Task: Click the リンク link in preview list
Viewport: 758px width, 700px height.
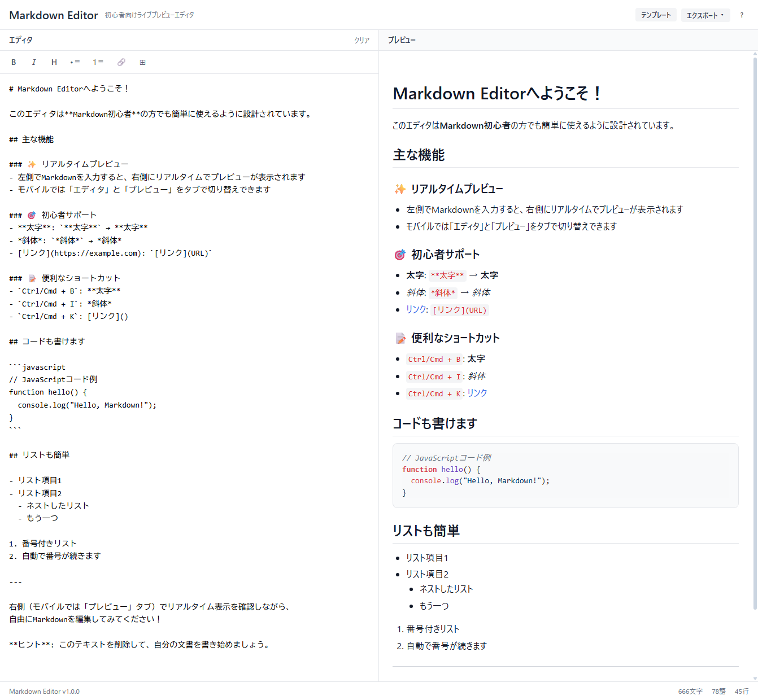Action: [x=416, y=309]
